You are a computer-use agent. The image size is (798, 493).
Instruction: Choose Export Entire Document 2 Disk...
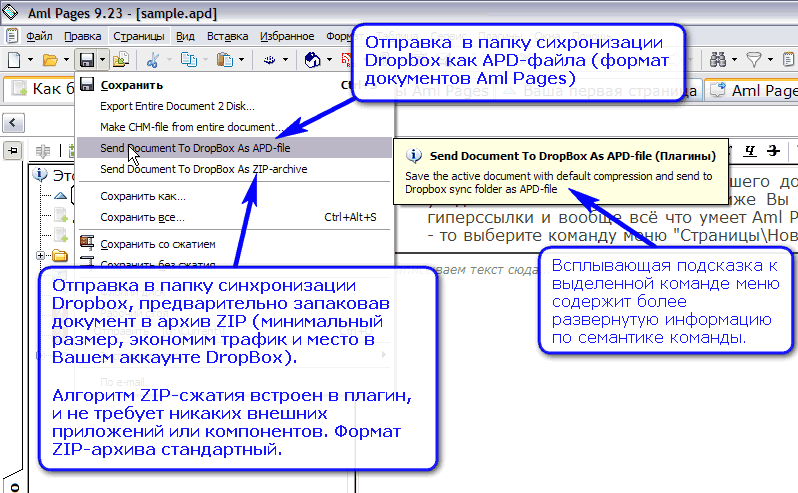[x=234, y=106]
